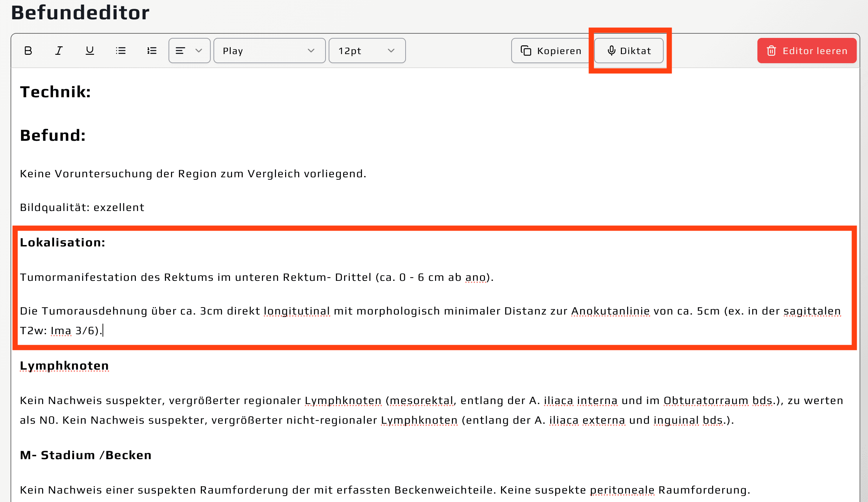868x502 pixels.
Task: Click the underlined Lymphknoten heading
Action: coord(64,366)
